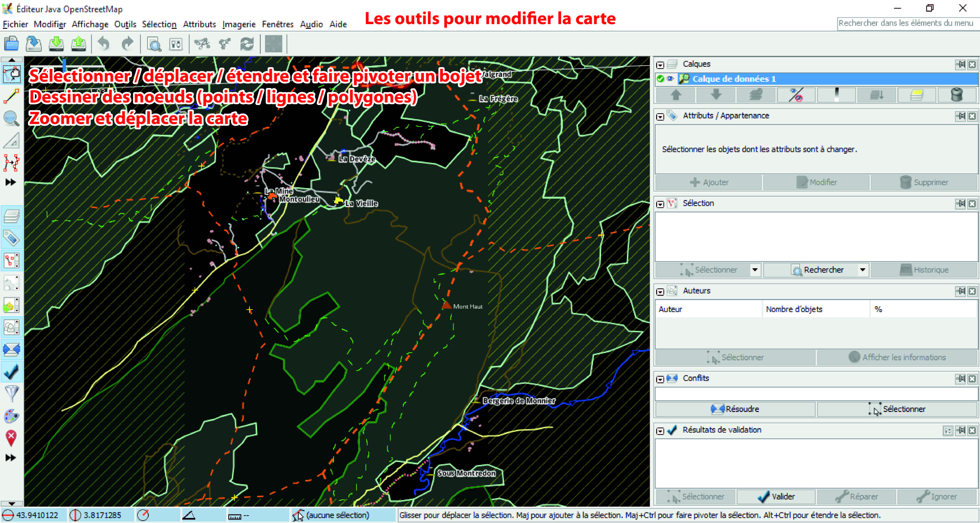Open dropdown arrow next to Sélectionner in Sélection
The image size is (980, 523).
(x=755, y=270)
